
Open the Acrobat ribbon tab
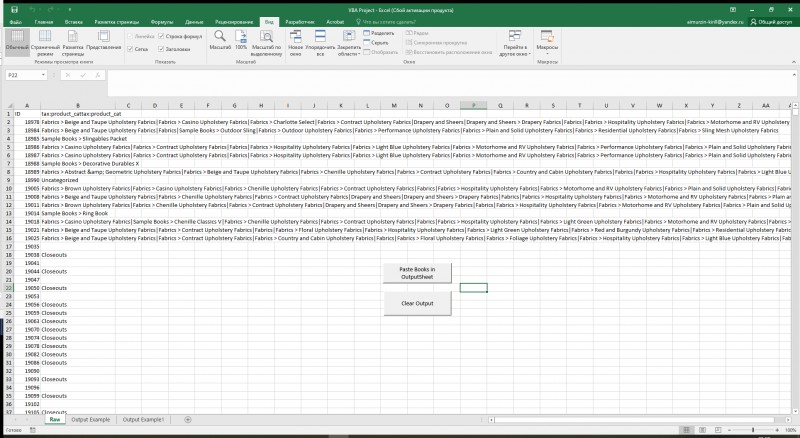pyautogui.click(x=335, y=22)
